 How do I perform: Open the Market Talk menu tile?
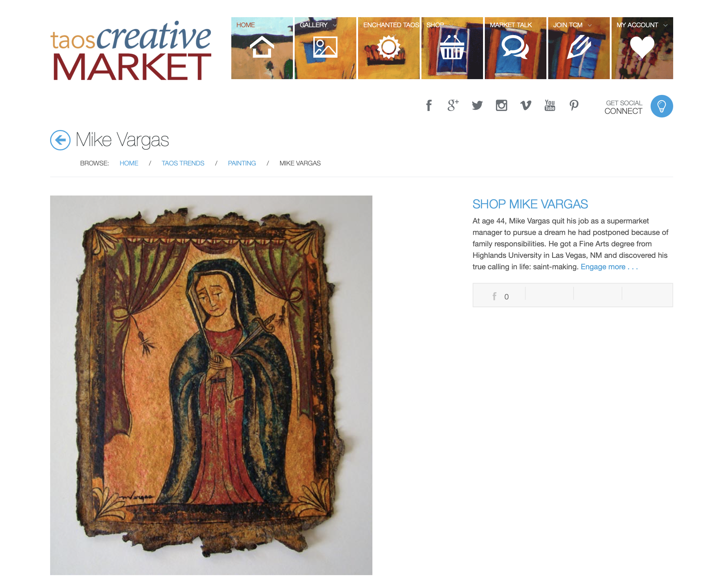point(516,48)
